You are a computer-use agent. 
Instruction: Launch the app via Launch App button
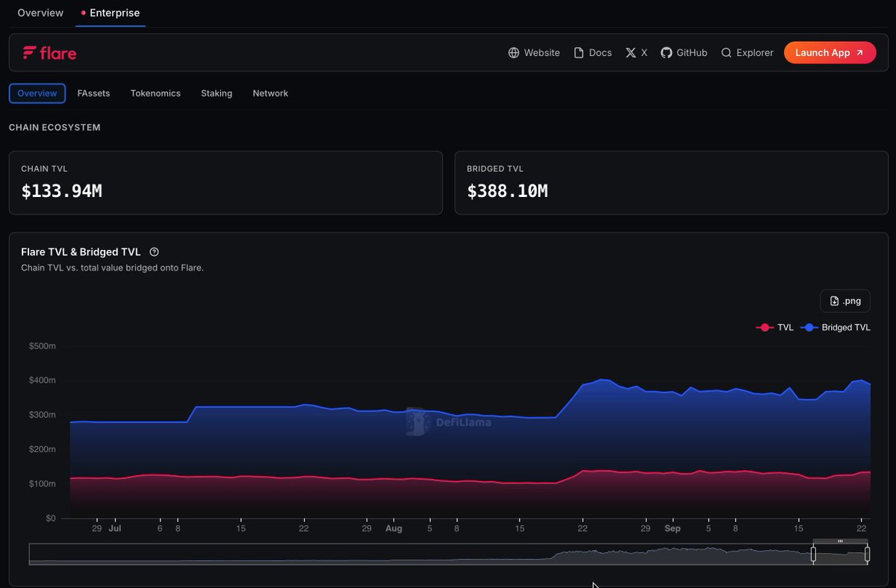pos(830,52)
